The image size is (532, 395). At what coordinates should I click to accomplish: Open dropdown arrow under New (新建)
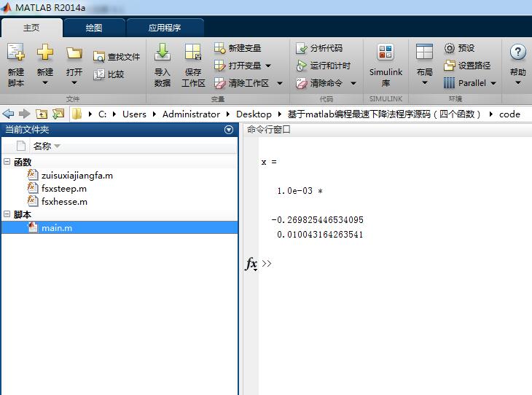(44, 83)
